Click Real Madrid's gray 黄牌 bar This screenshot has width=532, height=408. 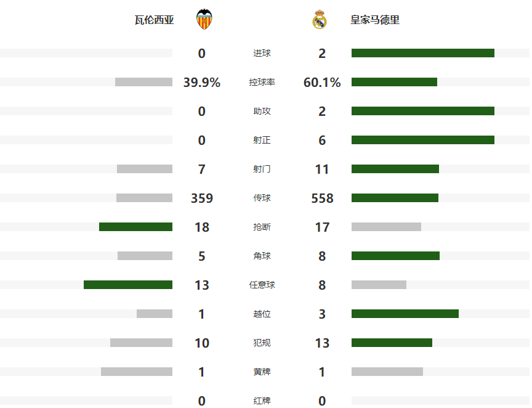pyautogui.click(x=387, y=372)
